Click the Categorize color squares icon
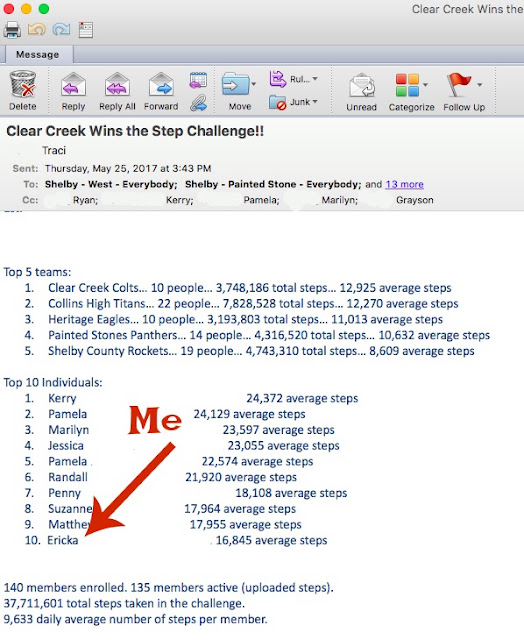This screenshot has height=640, width=524. pos(407,85)
